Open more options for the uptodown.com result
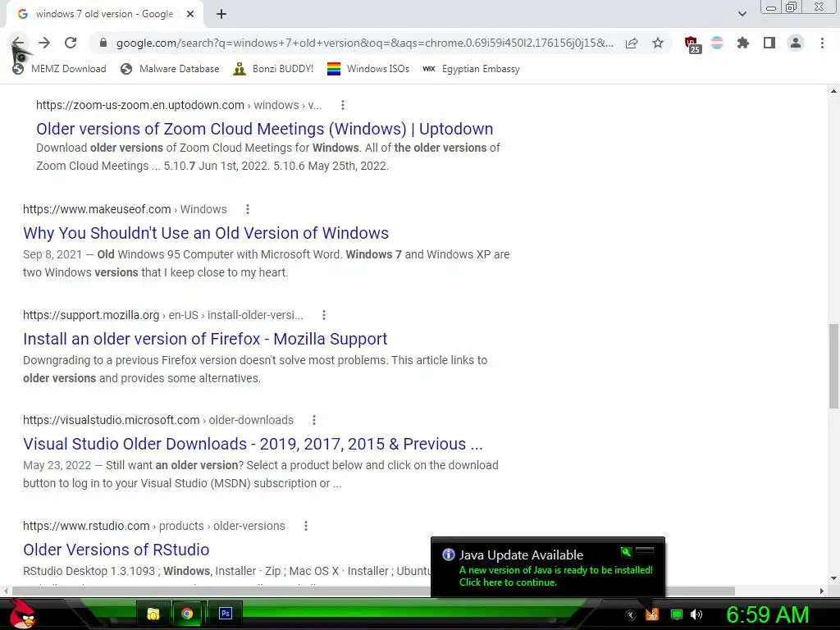This screenshot has width=840, height=630. tap(343, 105)
